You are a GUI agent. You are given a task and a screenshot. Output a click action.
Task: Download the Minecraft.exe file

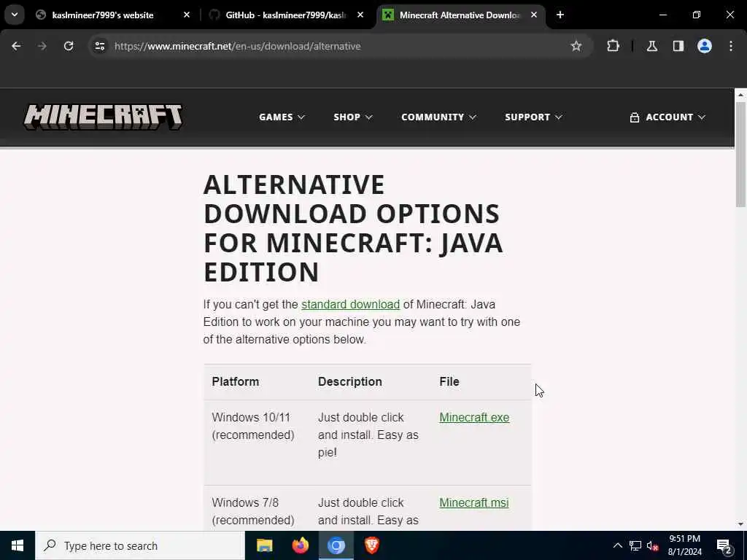[474, 417]
